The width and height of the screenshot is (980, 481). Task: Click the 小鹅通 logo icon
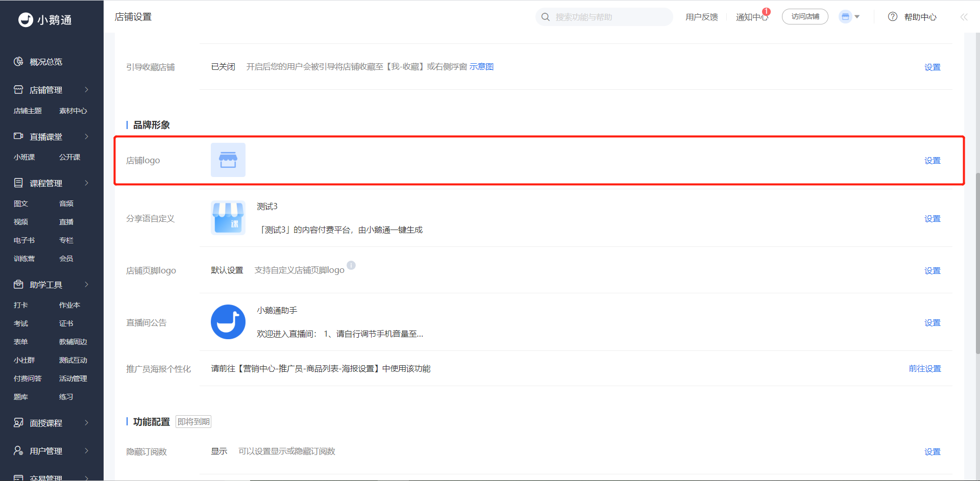click(x=26, y=20)
